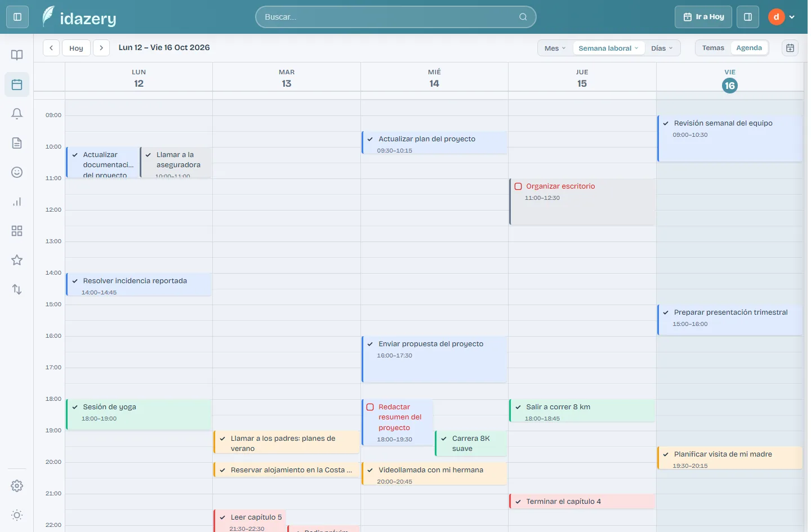This screenshot has width=811, height=532.
Task: Open the document notes icon in sidebar
Action: [17, 143]
